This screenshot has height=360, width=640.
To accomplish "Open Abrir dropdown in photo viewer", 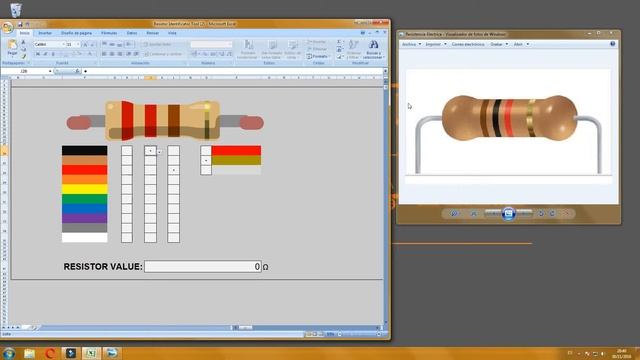I will tap(521, 44).
